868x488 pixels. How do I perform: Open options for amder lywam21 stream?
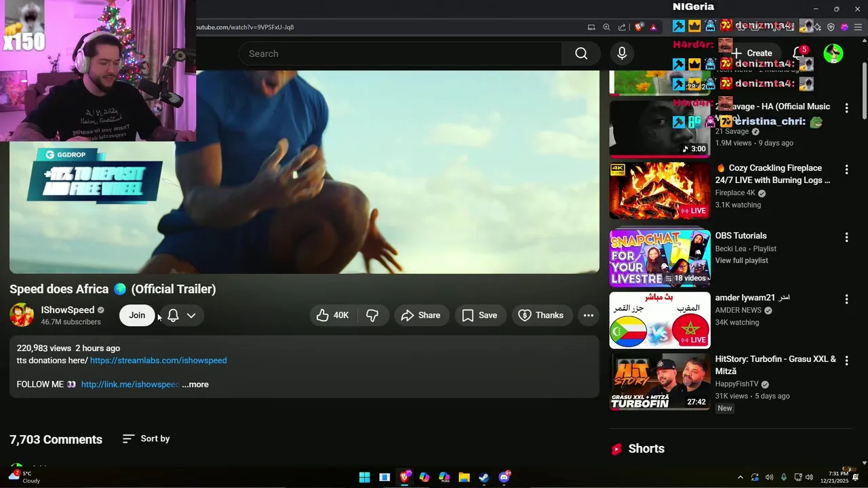coord(846,299)
